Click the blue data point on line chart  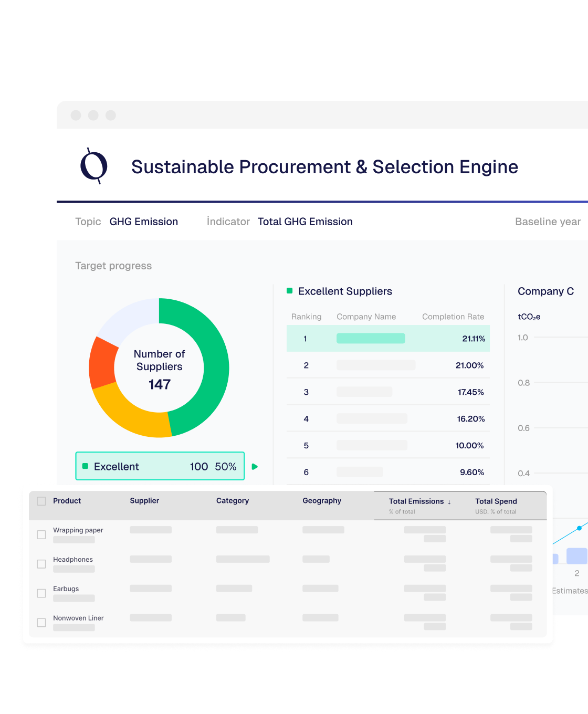pos(579,528)
